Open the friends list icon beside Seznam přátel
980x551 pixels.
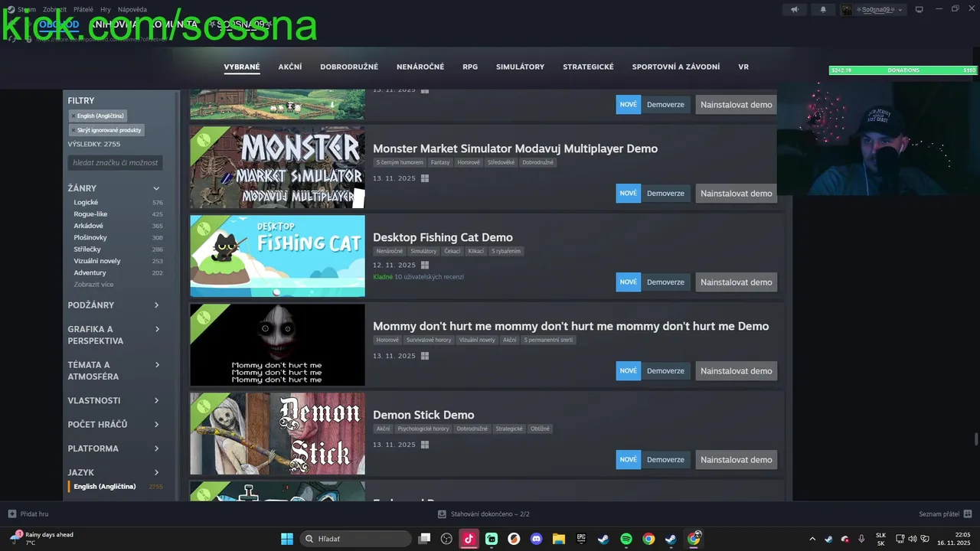[968, 514]
